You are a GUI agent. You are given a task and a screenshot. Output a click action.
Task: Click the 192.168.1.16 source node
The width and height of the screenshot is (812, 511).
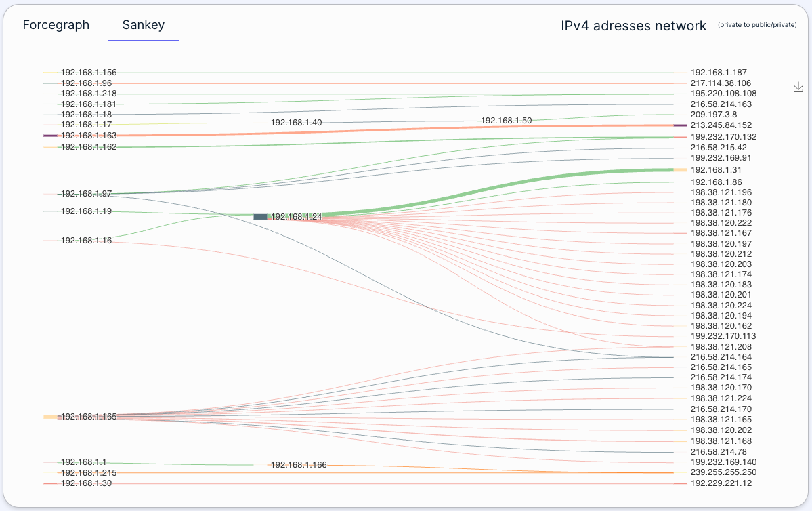click(x=86, y=241)
